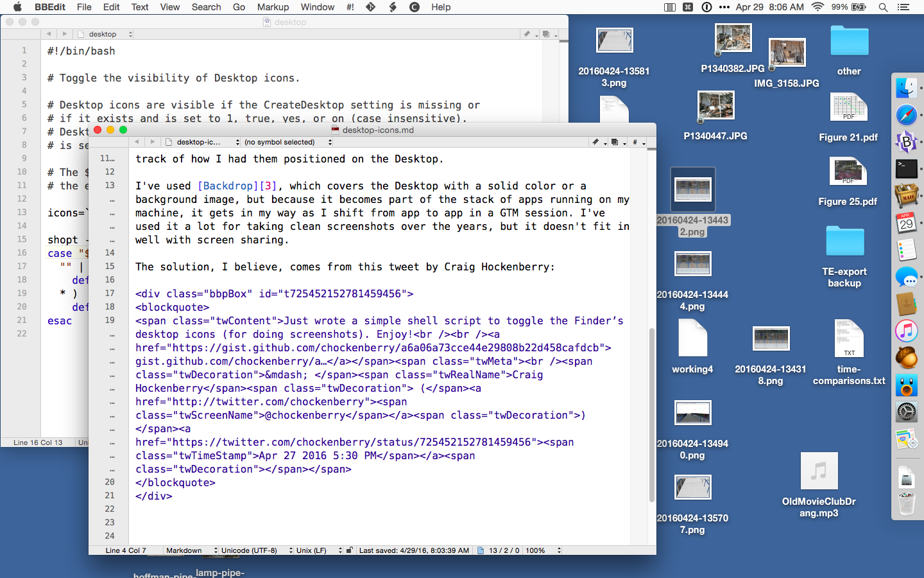Click the # markers icon in front window
The width and height of the screenshot is (924, 578).
click(635, 142)
